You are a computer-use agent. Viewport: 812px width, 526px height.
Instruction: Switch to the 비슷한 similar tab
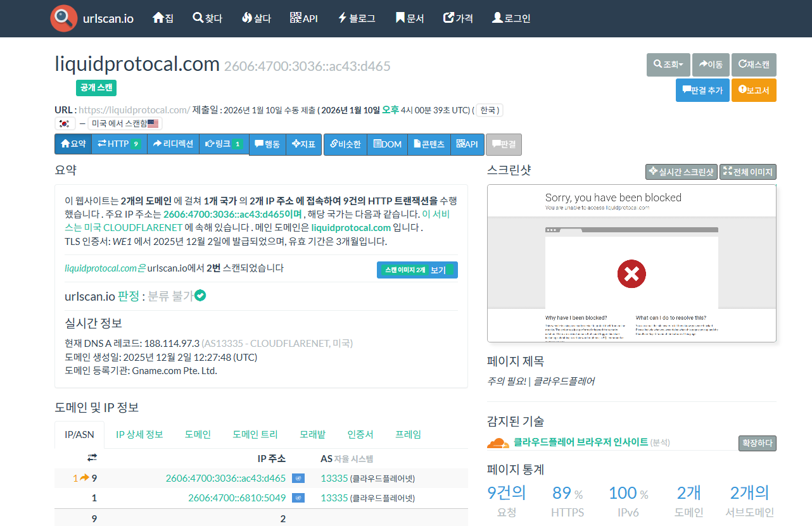tap(345, 144)
